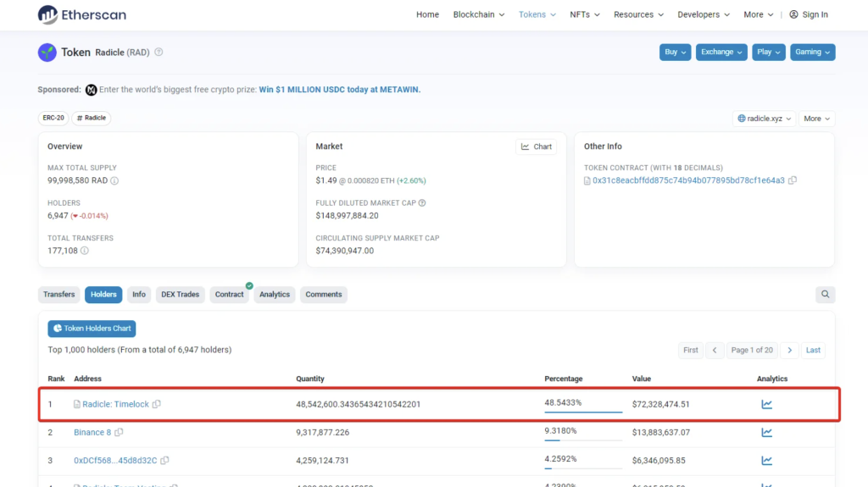The width and height of the screenshot is (868, 487).
Task: Click quantity 9,317,877.226
Action: (x=323, y=432)
